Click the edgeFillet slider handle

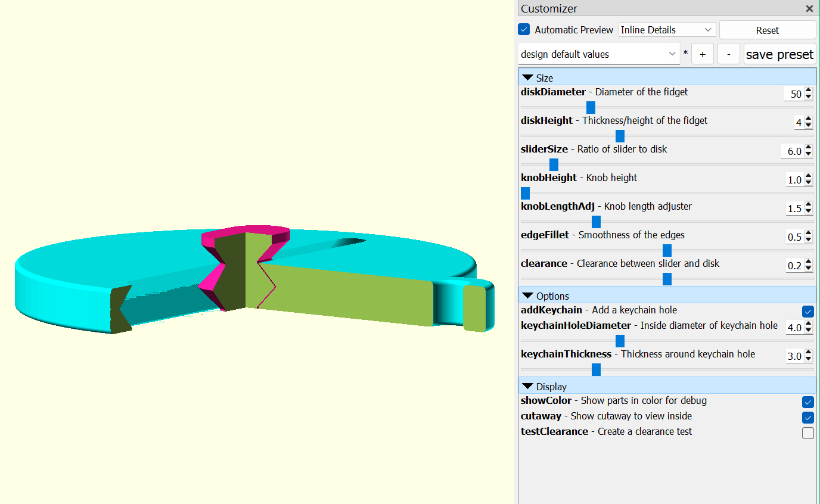pyautogui.click(x=667, y=250)
